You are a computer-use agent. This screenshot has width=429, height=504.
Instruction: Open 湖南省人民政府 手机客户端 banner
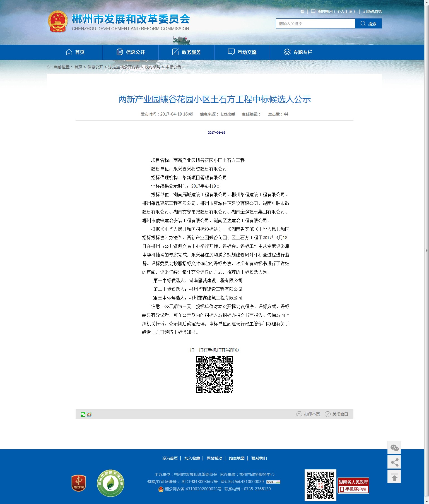[353, 485]
